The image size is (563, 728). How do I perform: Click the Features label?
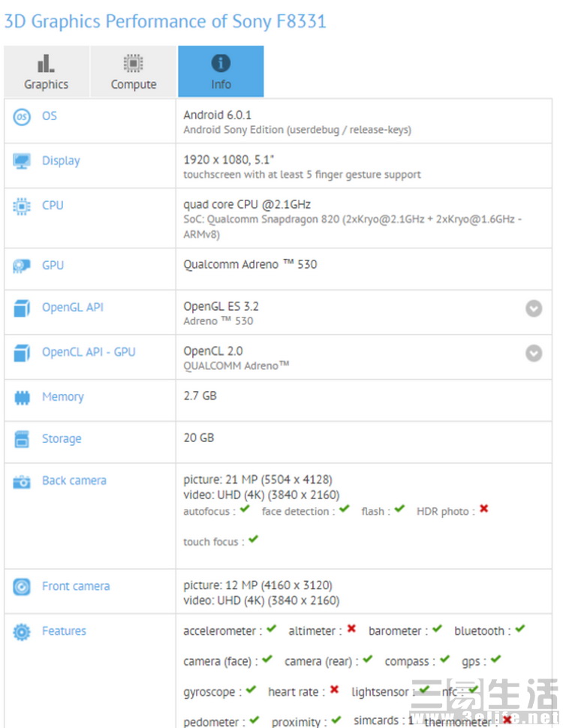click(64, 631)
